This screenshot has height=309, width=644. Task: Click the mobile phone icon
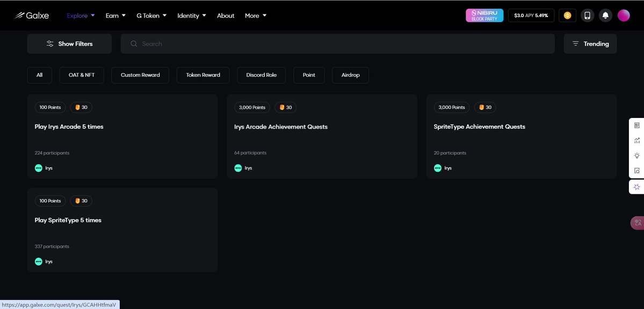point(587,16)
